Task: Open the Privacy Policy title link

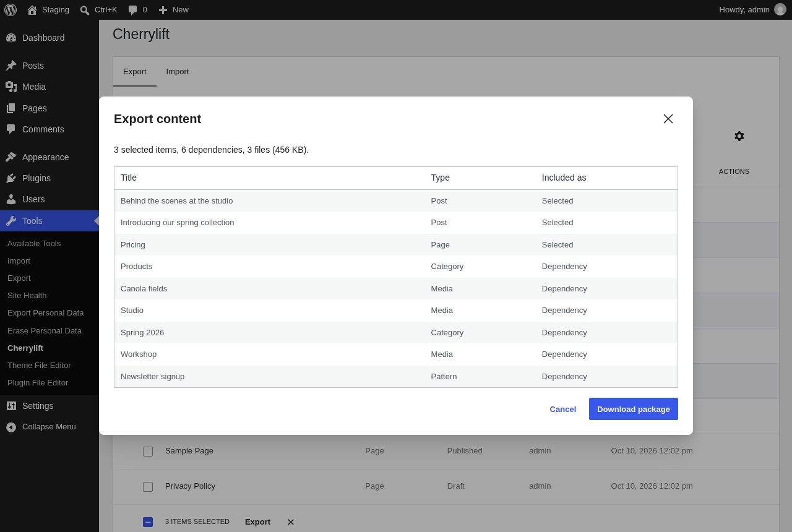Action: pyautogui.click(x=190, y=486)
